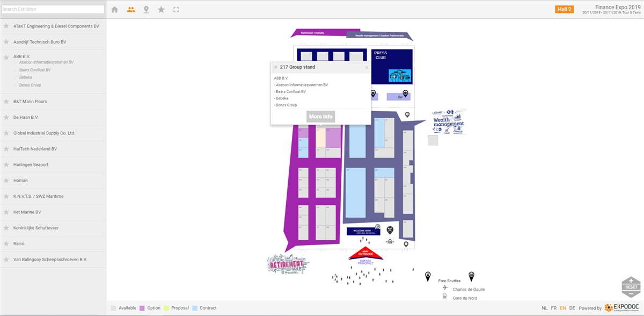Click the Proposal legend swatch

pos(166,308)
